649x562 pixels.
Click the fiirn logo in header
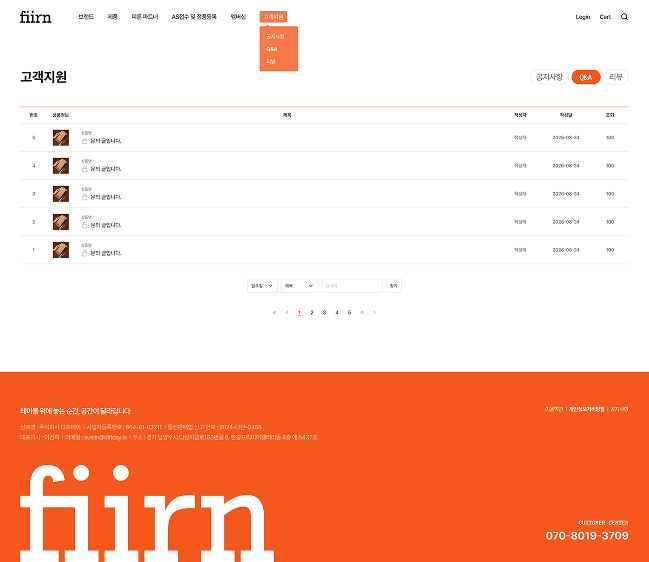click(36, 17)
